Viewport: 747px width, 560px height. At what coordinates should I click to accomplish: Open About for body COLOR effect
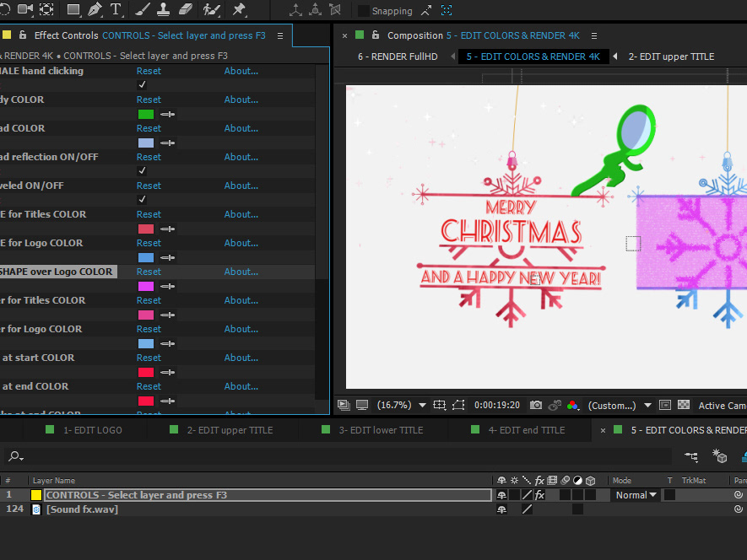pyautogui.click(x=241, y=100)
